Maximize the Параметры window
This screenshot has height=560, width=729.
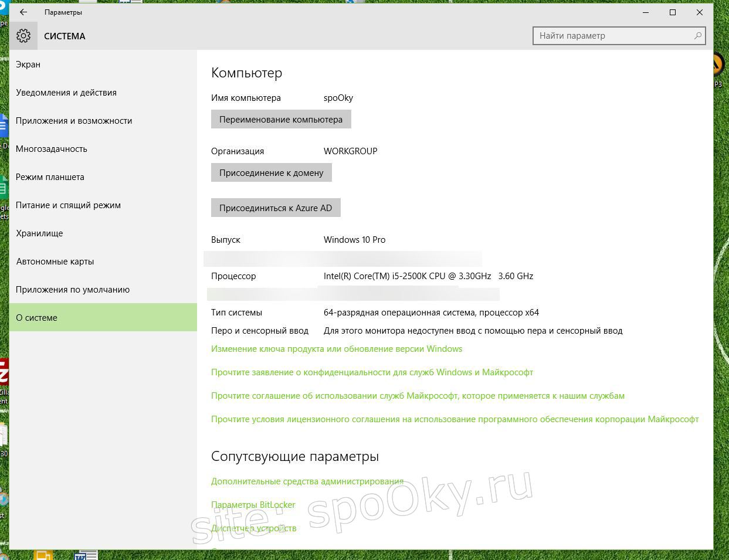coord(673,12)
